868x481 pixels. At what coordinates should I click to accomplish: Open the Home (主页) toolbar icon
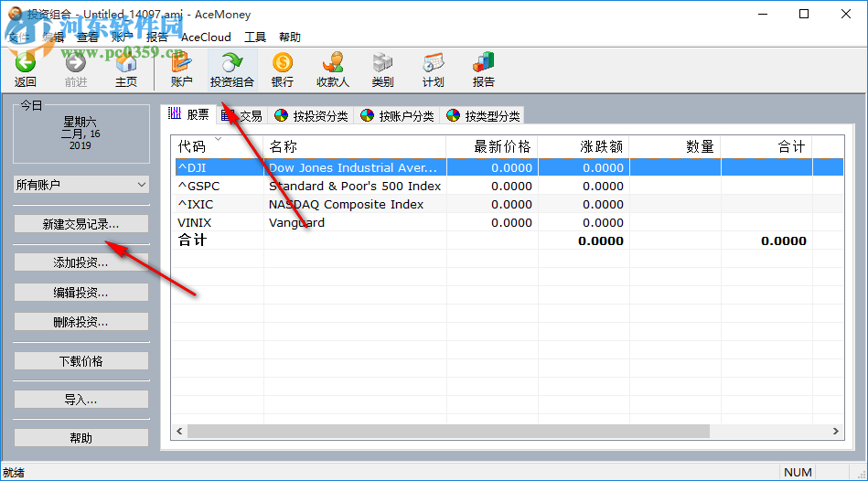coord(126,69)
